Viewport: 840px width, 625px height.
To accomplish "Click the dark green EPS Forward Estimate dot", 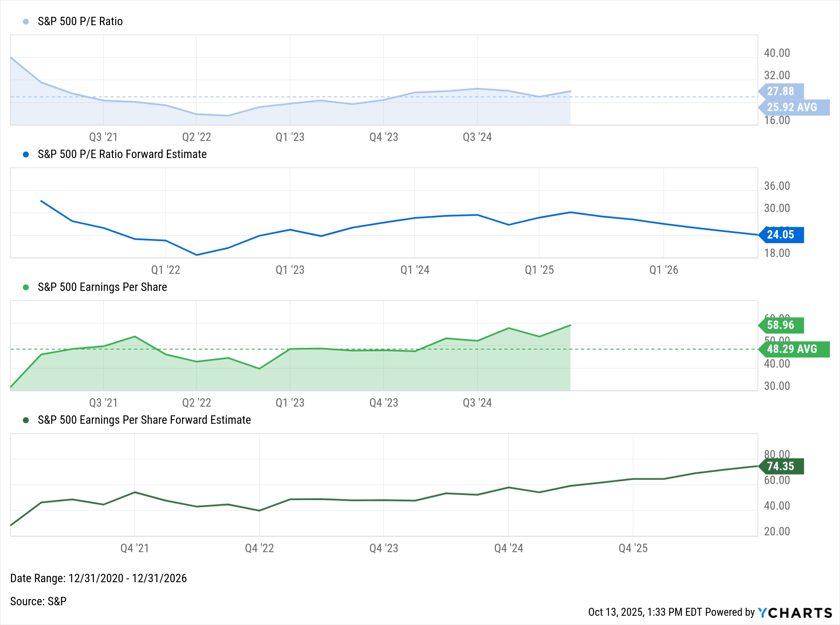I will click(26, 420).
